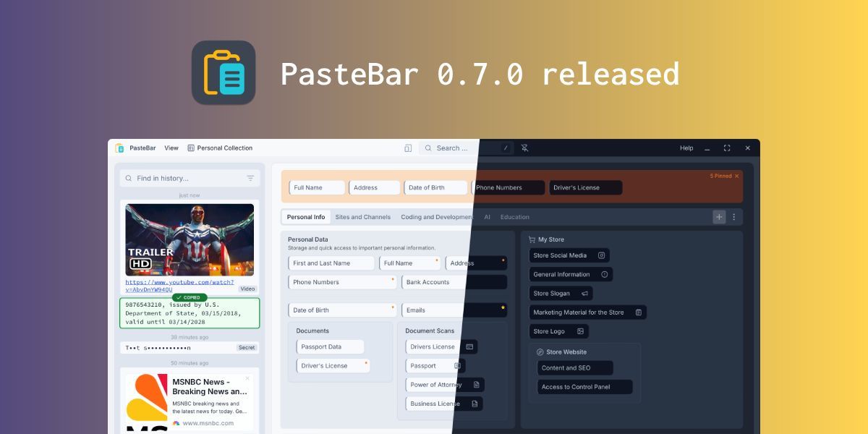Click the PasteBar app logo icon
Image resolution: width=868 pixels, height=434 pixels.
(x=224, y=72)
